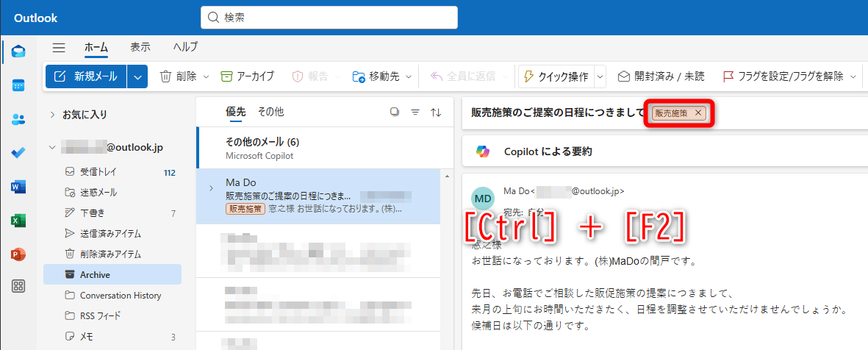The width and height of the screenshot is (868, 350).
Task: Click Reply all button
Action: [462, 76]
